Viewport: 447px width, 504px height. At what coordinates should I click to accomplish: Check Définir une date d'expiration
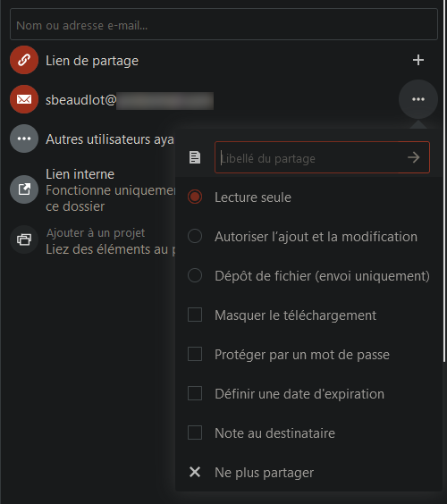coord(195,393)
